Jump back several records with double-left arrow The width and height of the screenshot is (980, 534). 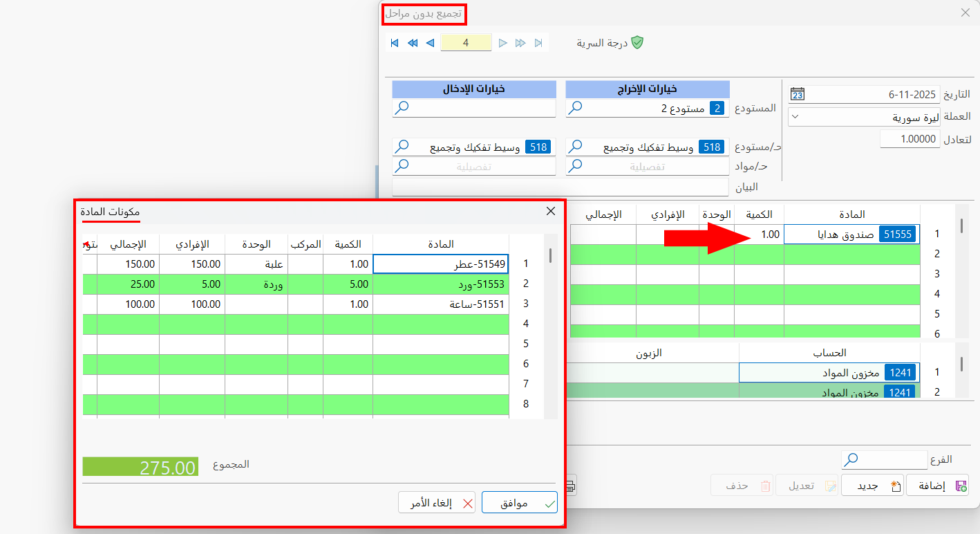point(413,43)
